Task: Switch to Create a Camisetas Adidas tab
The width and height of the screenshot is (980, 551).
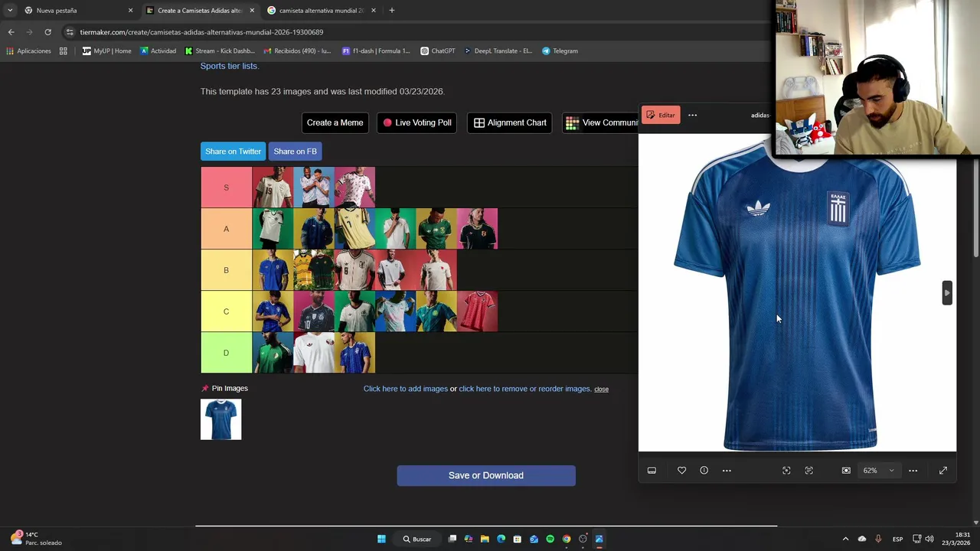Action: coord(199,11)
